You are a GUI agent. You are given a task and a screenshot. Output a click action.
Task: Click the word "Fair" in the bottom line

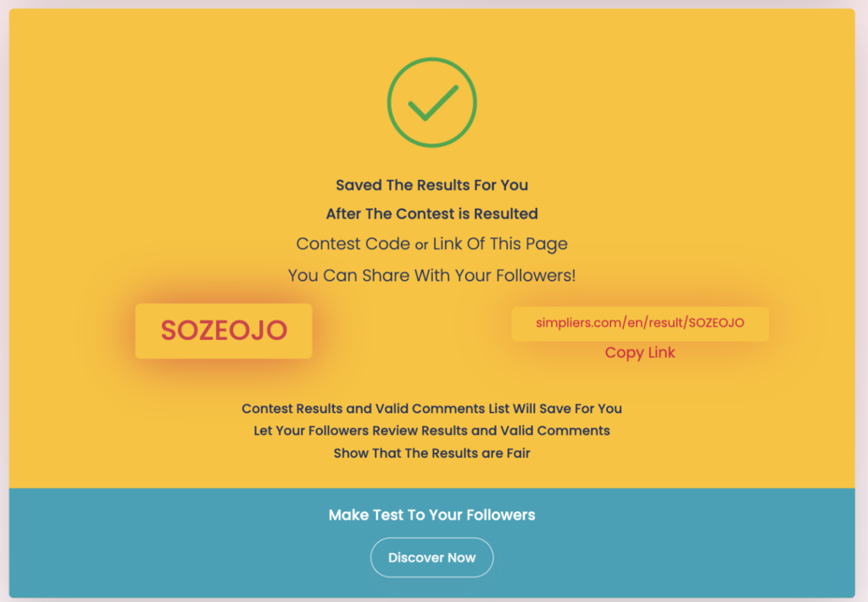pos(516,453)
